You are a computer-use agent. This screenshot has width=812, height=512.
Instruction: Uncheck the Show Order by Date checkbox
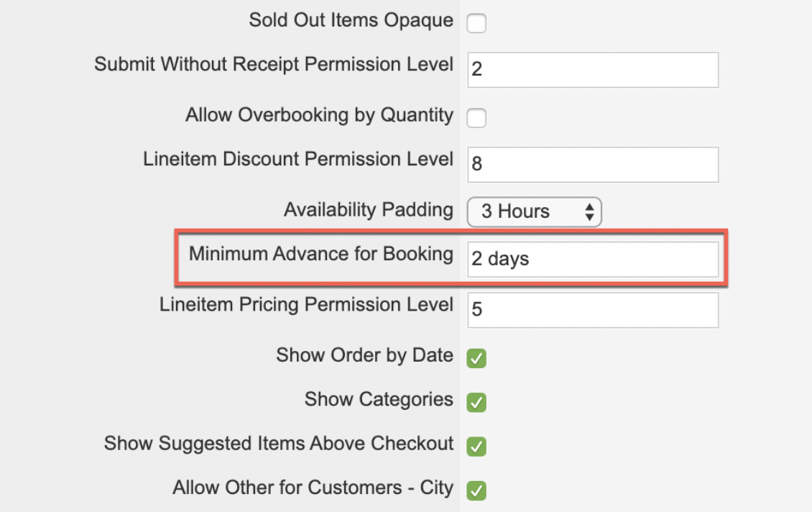(476, 358)
